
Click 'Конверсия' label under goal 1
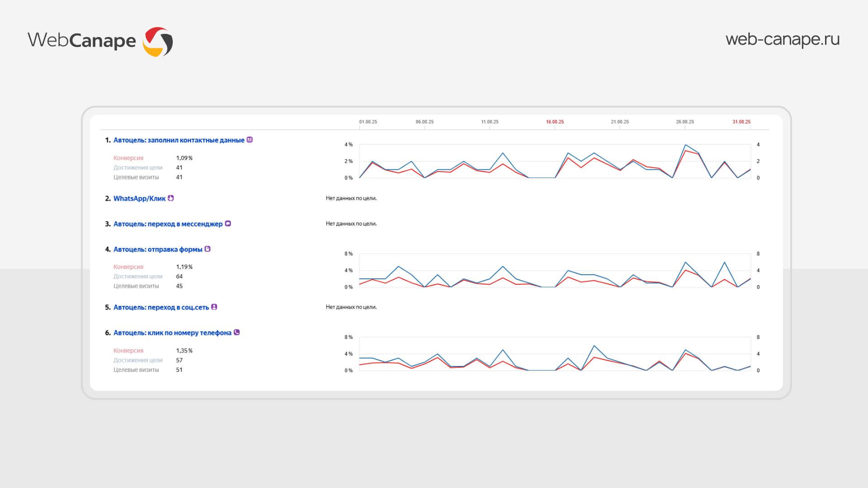coord(128,158)
